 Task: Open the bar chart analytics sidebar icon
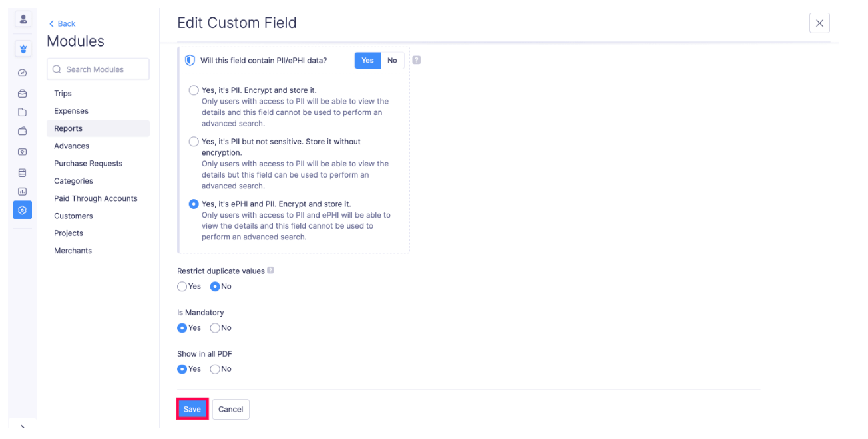[x=23, y=191]
